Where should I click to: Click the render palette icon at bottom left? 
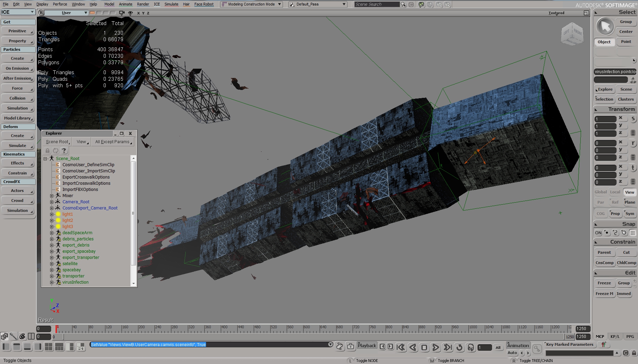click(22, 336)
